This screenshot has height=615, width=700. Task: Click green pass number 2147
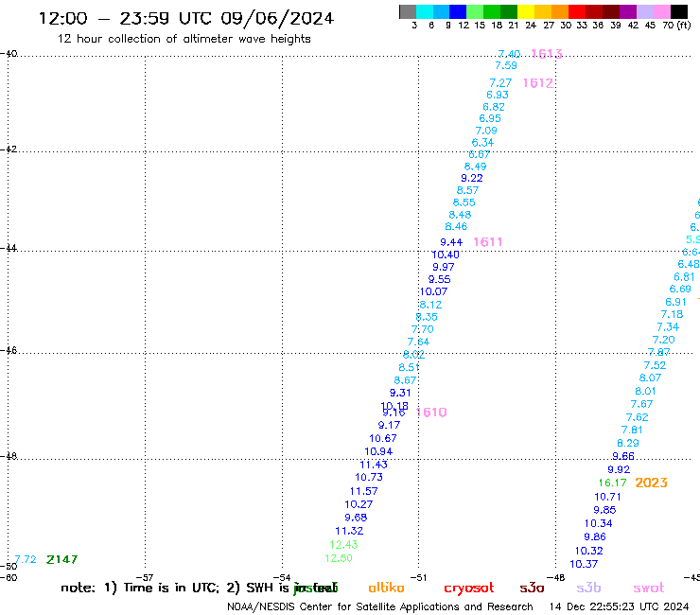coord(62,559)
